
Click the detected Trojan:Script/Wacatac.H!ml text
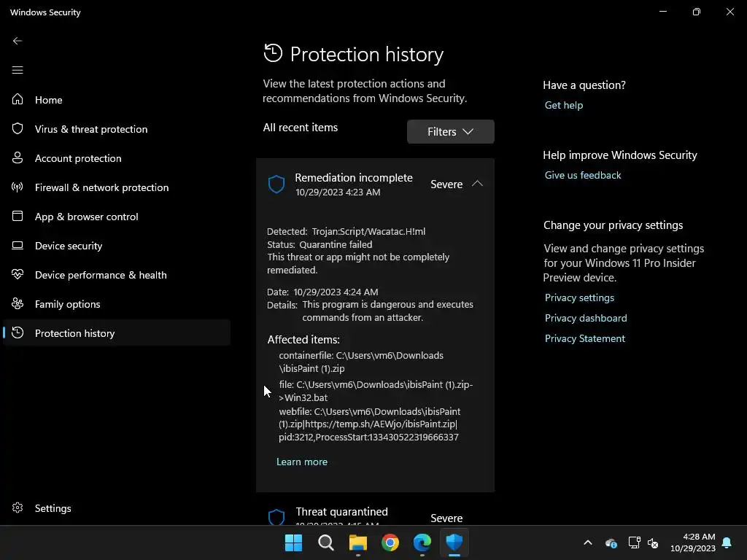point(368,231)
